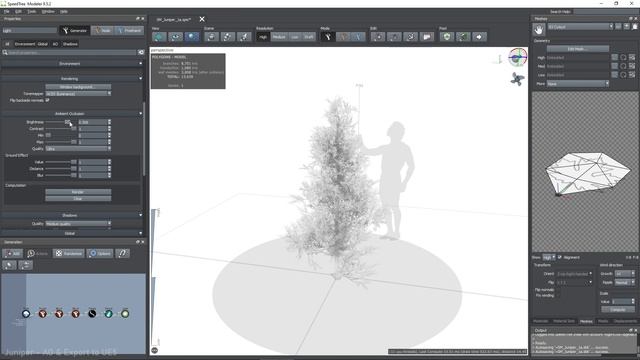Viewport: 640px width, 360px height.
Task: Switch to the Freehand properties mode
Action: [129, 31]
